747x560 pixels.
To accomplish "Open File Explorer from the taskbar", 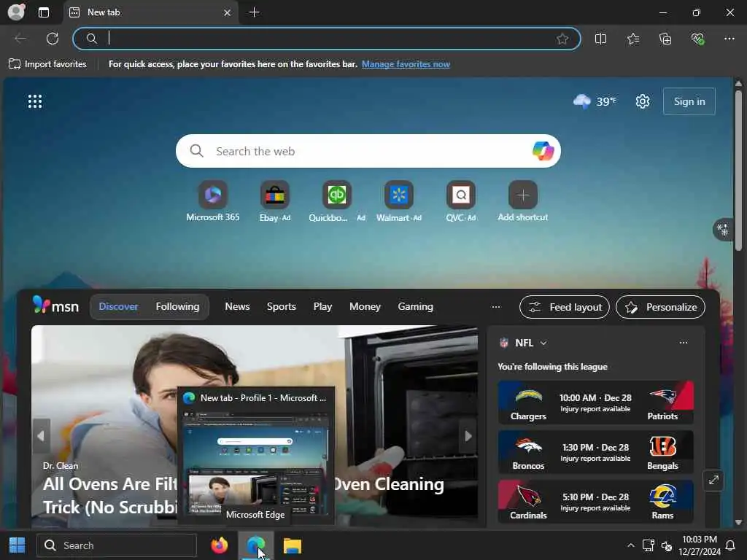I will (x=292, y=545).
